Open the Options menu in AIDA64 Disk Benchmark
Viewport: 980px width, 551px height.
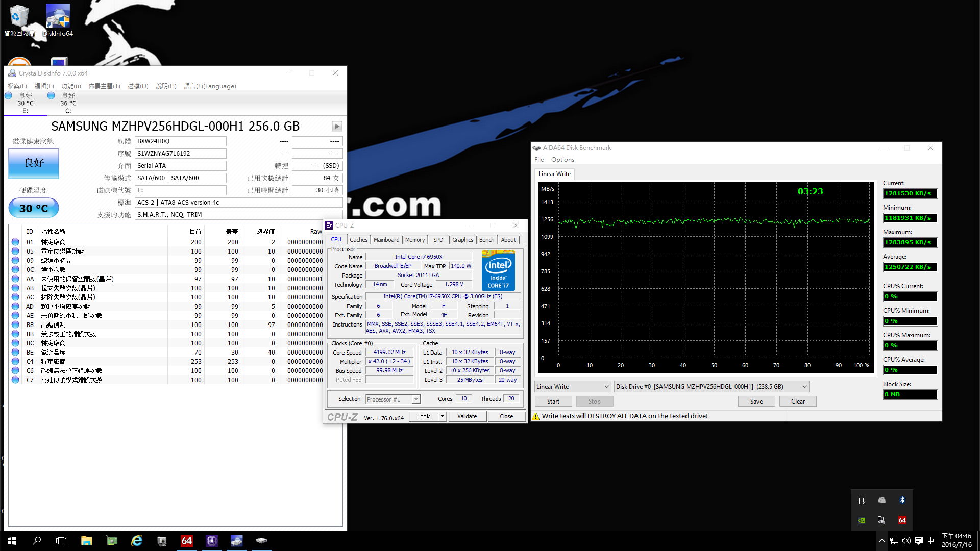coord(562,160)
